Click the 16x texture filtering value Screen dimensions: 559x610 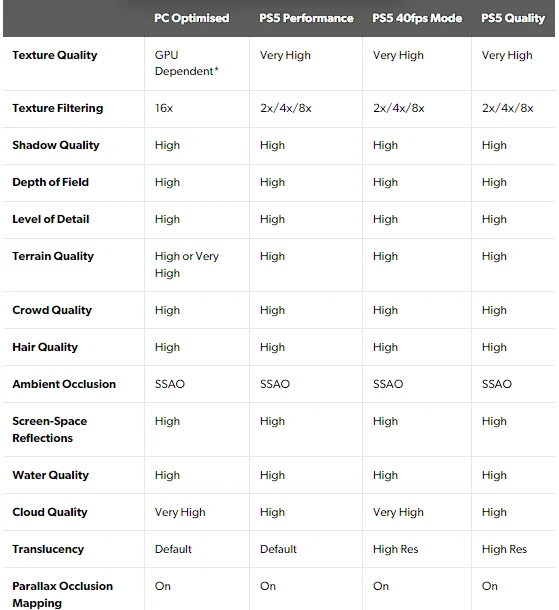click(164, 108)
